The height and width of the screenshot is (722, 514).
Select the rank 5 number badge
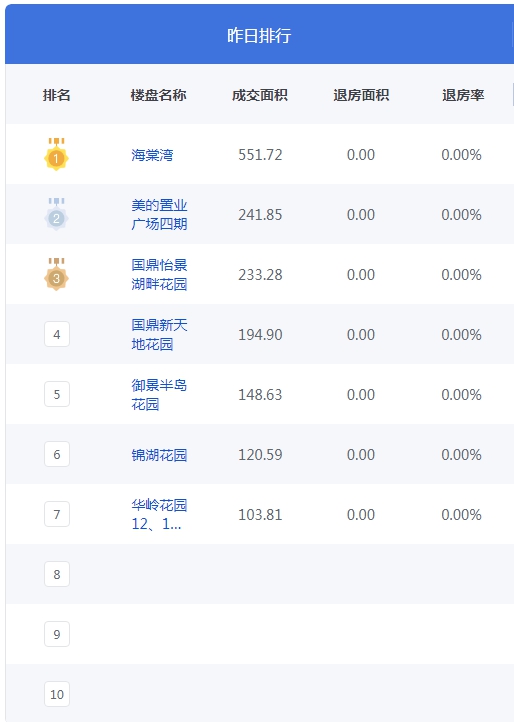[x=57, y=394]
